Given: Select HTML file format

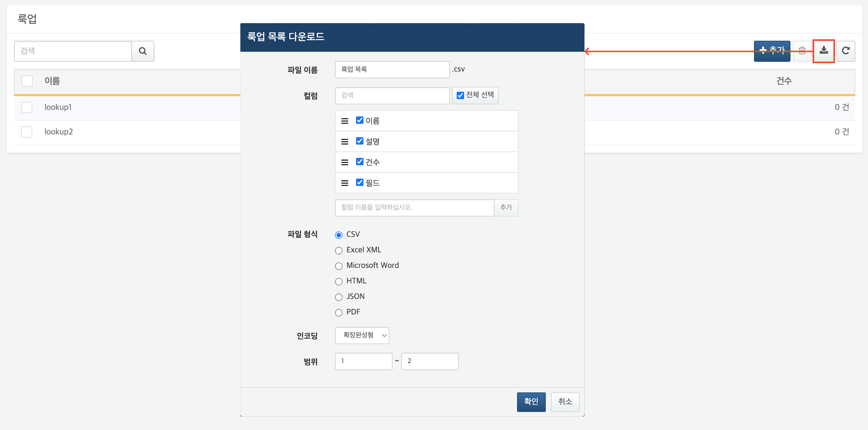Looking at the screenshot, I should pyautogui.click(x=339, y=282).
